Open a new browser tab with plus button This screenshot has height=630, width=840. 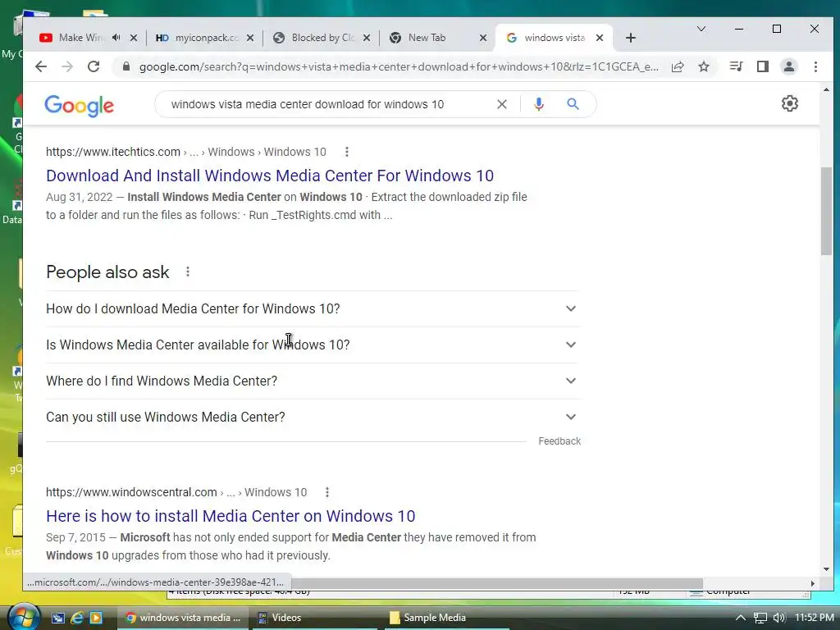(631, 38)
